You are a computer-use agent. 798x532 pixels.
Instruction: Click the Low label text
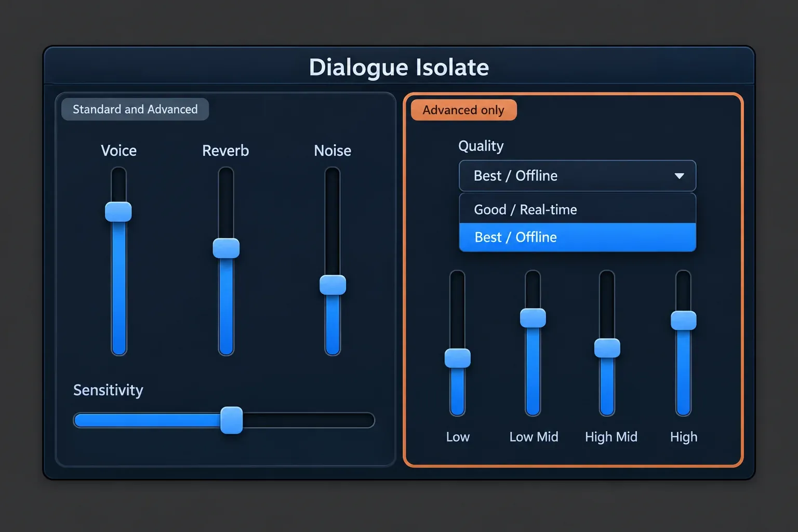click(458, 437)
